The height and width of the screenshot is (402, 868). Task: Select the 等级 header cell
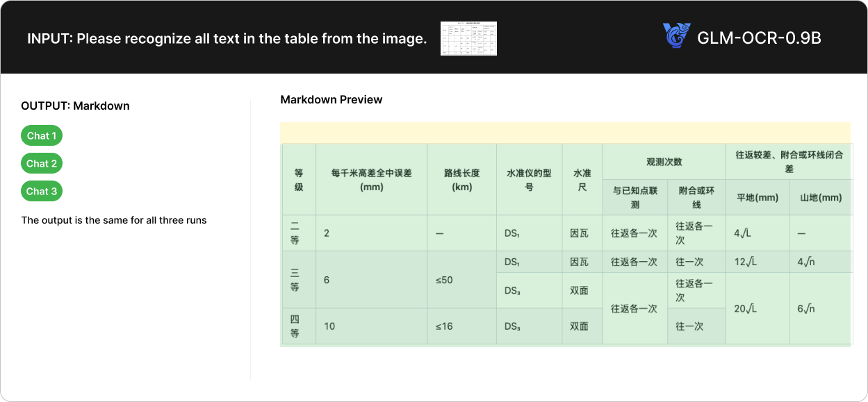(299, 180)
